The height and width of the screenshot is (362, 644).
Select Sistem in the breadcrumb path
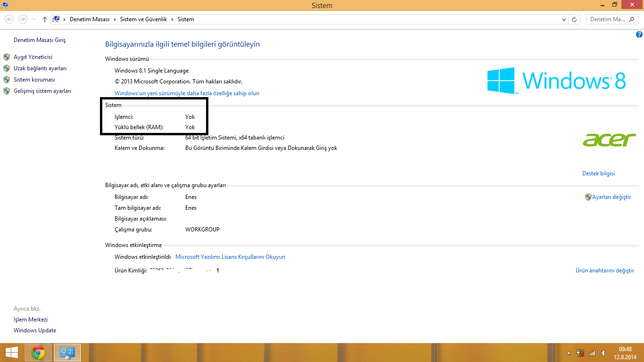[x=186, y=19]
